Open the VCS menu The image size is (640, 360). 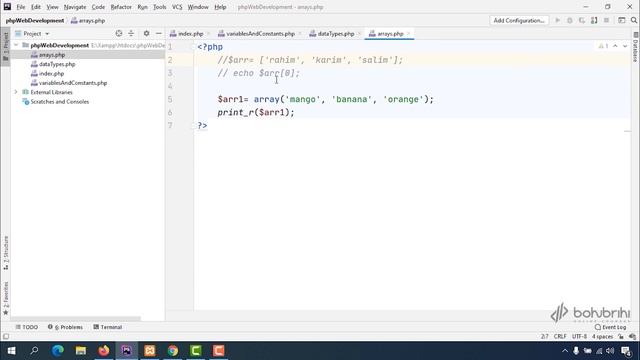[177, 7]
